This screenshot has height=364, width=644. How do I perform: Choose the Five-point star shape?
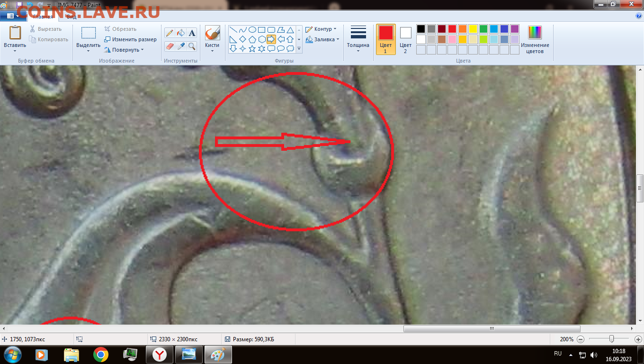(x=252, y=48)
